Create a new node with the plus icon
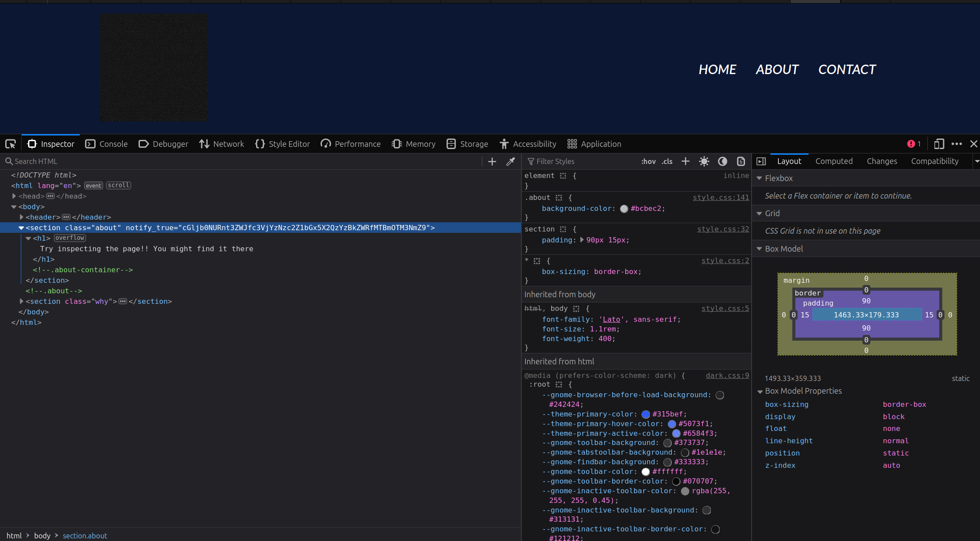 coord(492,161)
